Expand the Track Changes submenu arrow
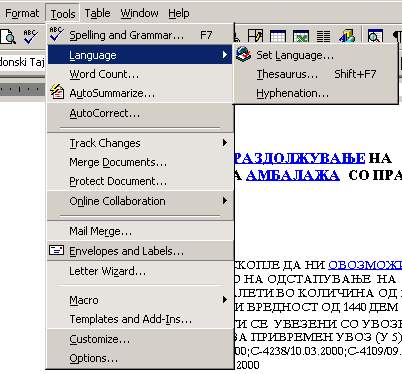 (x=225, y=143)
